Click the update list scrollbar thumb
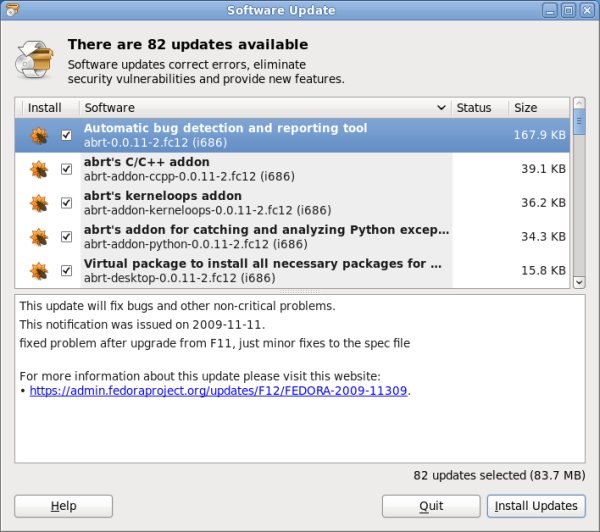This screenshot has width=600, height=532. click(579, 122)
